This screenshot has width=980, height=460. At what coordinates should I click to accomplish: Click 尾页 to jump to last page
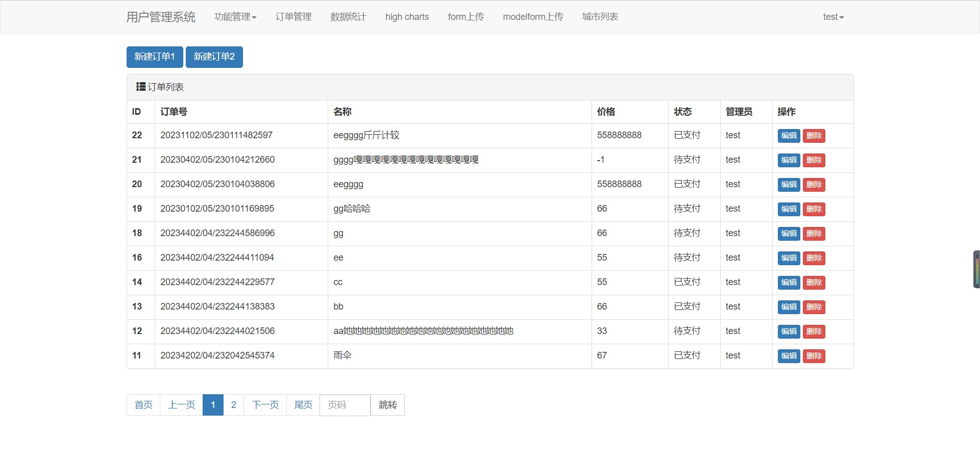pos(303,404)
